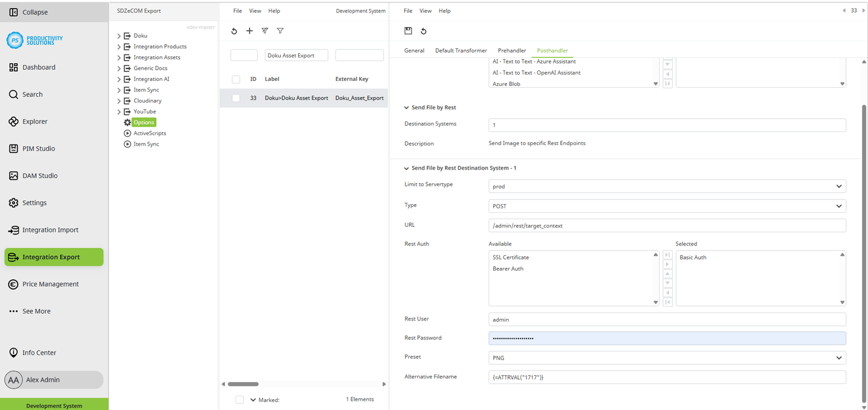
Task: Collapse the Send File by Rest section
Action: coord(406,107)
